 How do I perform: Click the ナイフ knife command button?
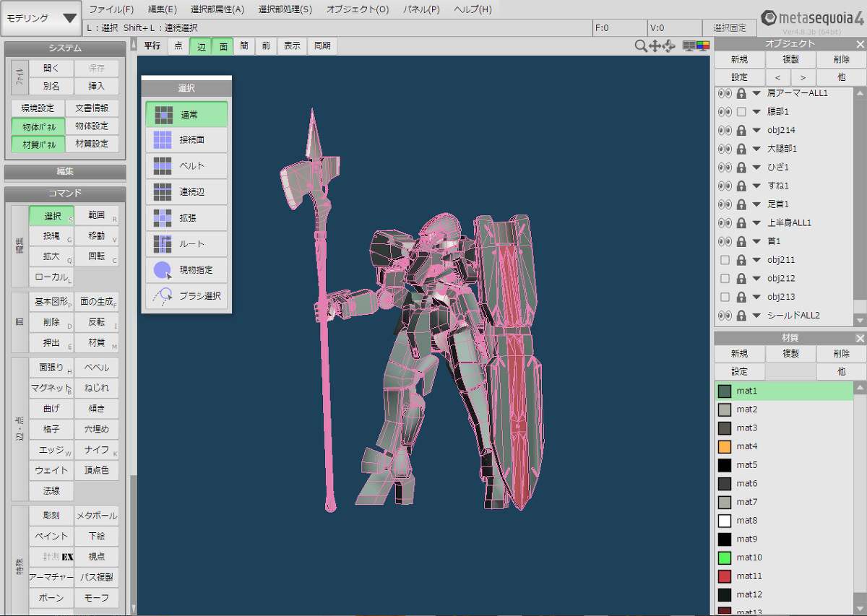(x=97, y=449)
